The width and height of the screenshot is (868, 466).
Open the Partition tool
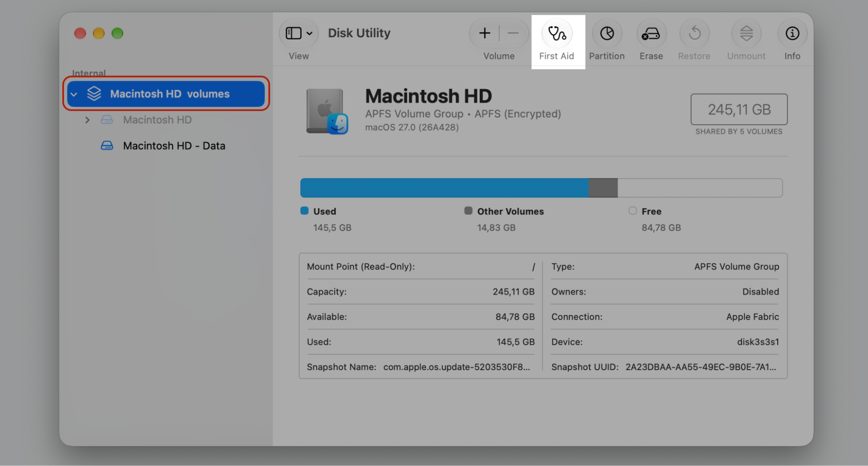point(607,33)
